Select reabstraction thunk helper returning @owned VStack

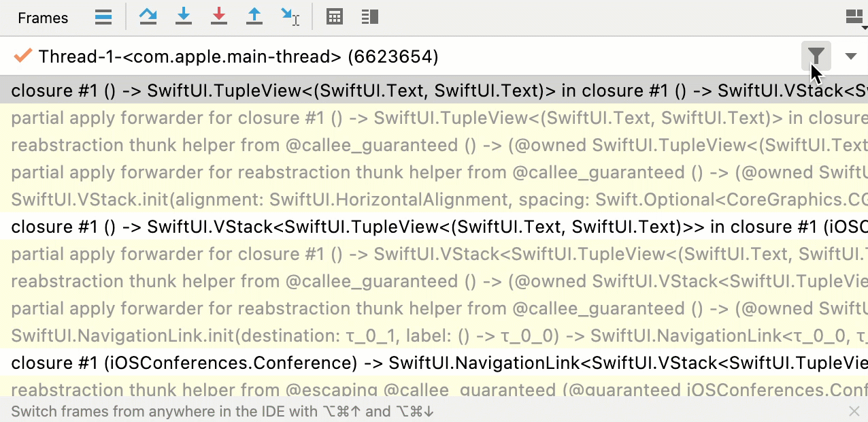434,281
